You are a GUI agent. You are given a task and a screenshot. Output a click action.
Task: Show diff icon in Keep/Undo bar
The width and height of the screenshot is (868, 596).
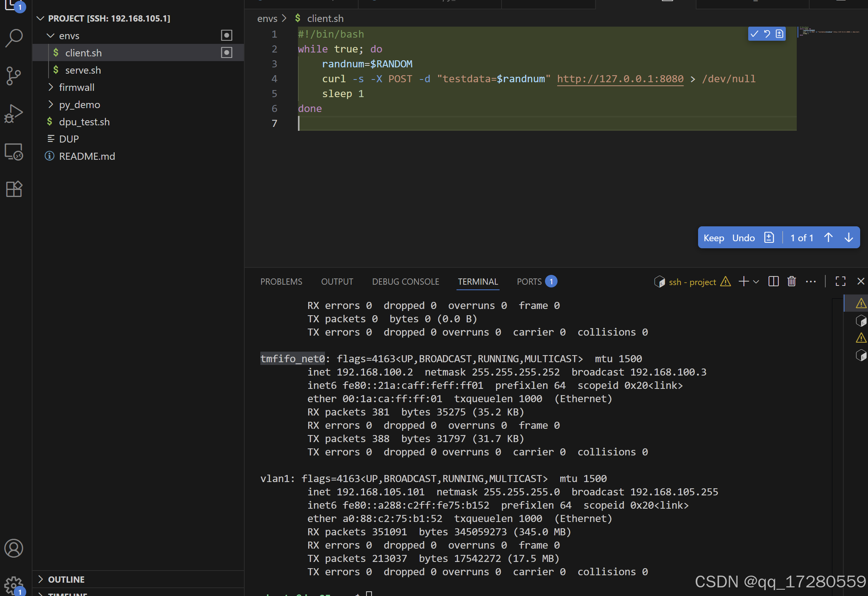[x=769, y=238]
